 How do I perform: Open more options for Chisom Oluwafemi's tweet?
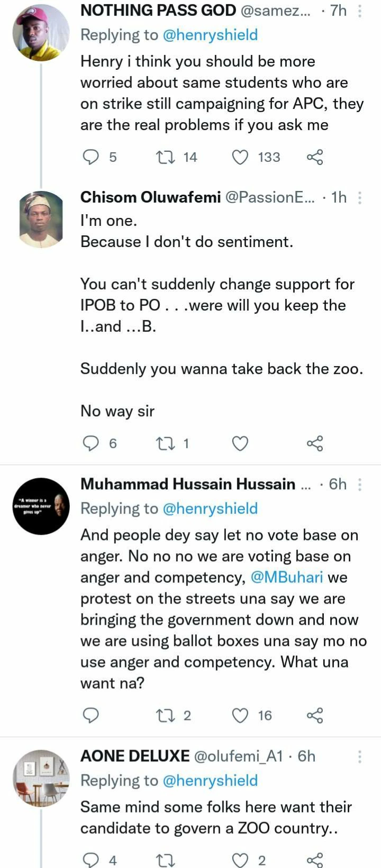pos(360,198)
